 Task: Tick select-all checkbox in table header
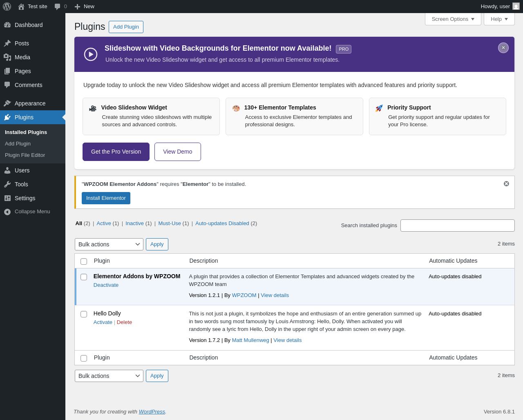(84, 261)
